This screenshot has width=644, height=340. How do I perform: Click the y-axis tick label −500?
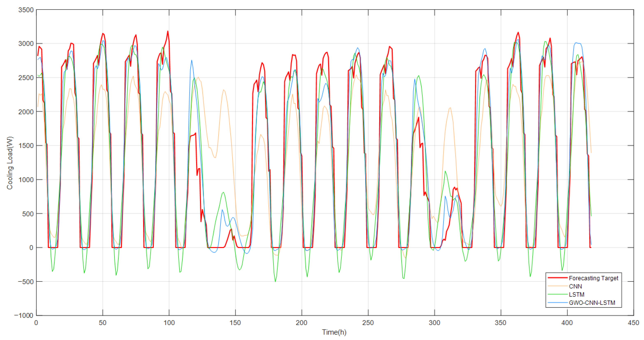[25, 281]
